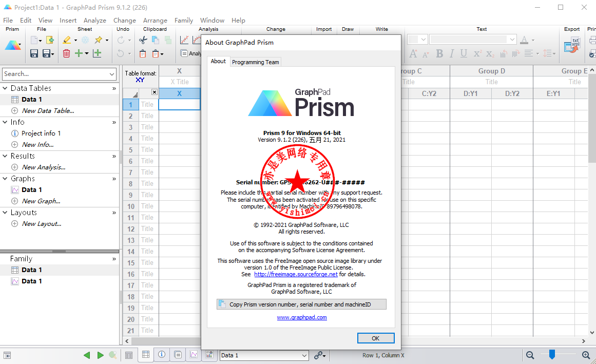Screen dimensions: 596x364
Task: Select the About tab
Action: 218,61
